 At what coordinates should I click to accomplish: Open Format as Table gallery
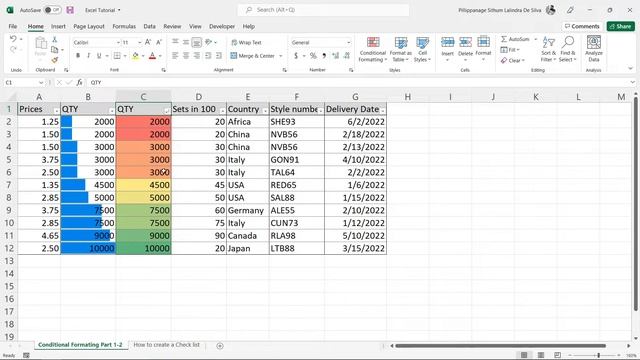pos(400,49)
